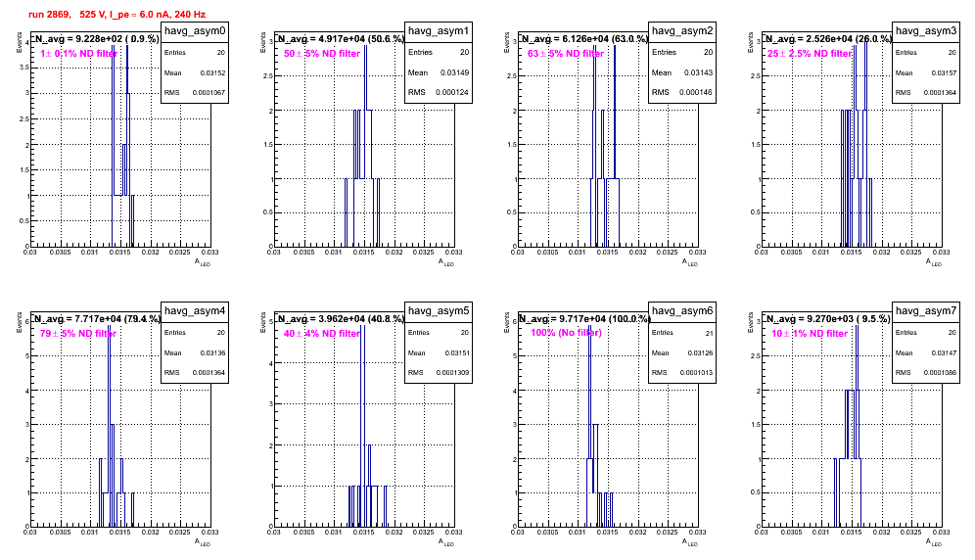The image size is (975, 560).
Task: Select the havg_asym1 histogram title
Action: pyautogui.click(x=439, y=31)
